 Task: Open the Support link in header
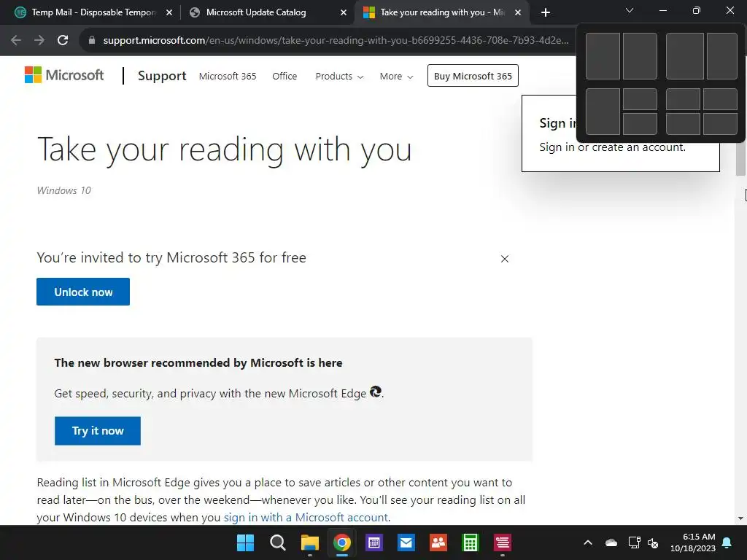tap(162, 76)
